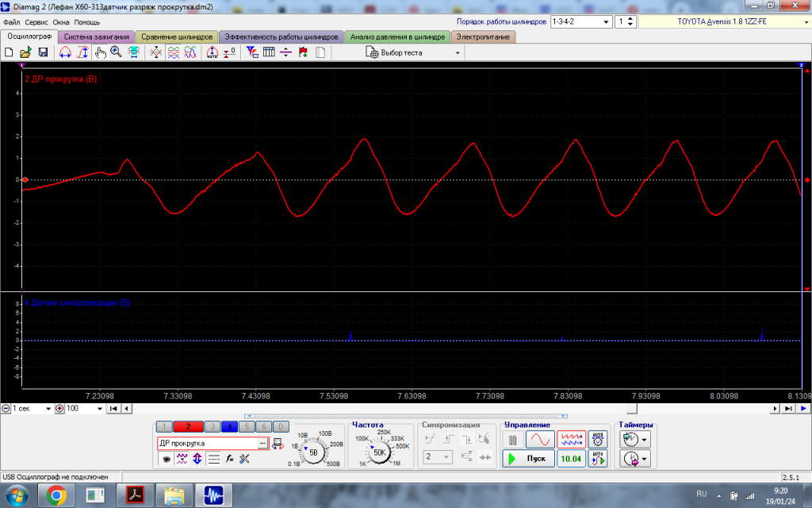The height and width of the screenshot is (508, 812).
Task: Toggle channel 6 button
Action: pos(263,426)
